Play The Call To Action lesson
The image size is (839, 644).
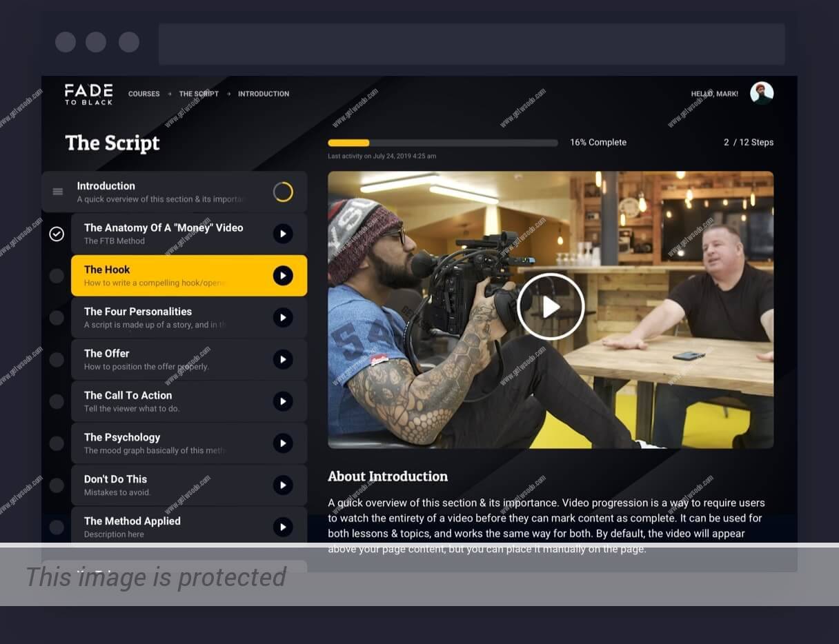coord(283,401)
